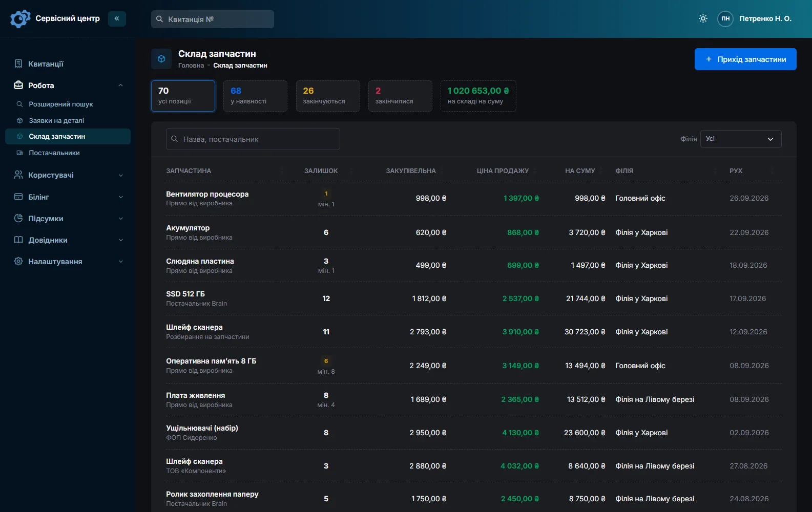
Task: Select the 70 усі позиції filter card
Action: click(183, 96)
